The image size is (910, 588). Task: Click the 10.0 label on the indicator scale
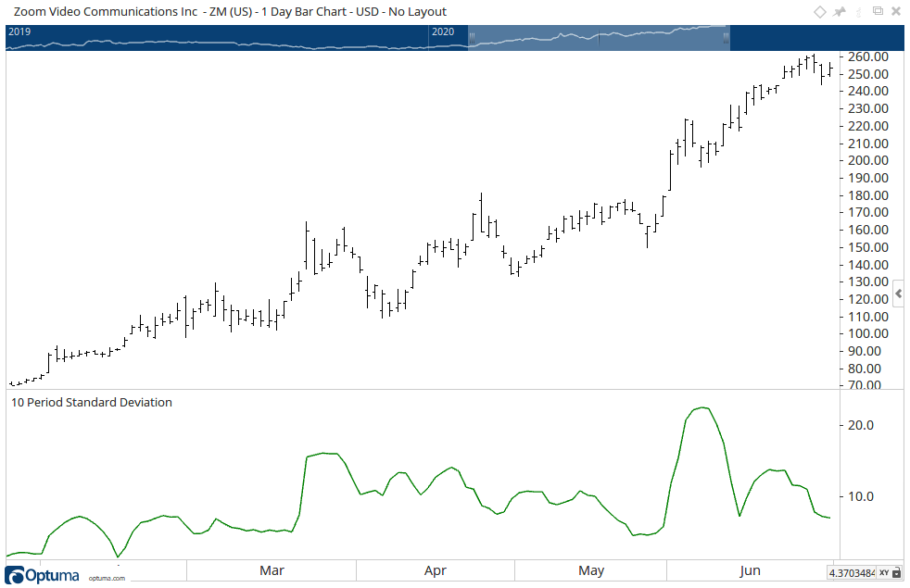(x=861, y=497)
